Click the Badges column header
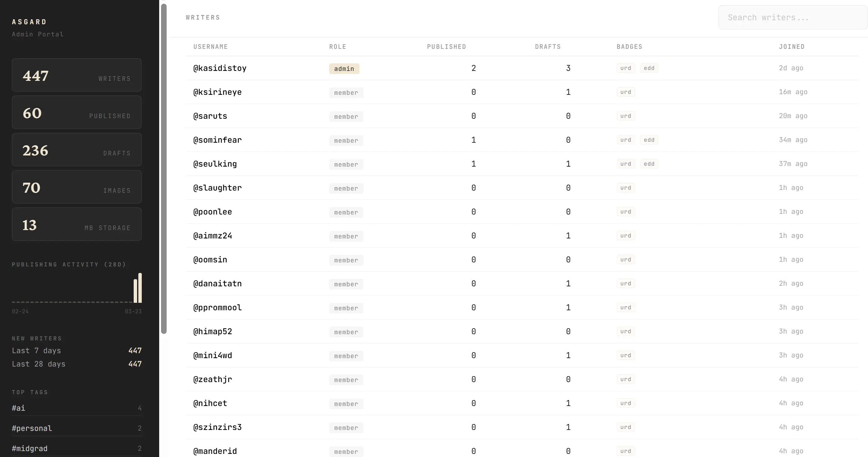The width and height of the screenshot is (868, 457). tap(629, 47)
